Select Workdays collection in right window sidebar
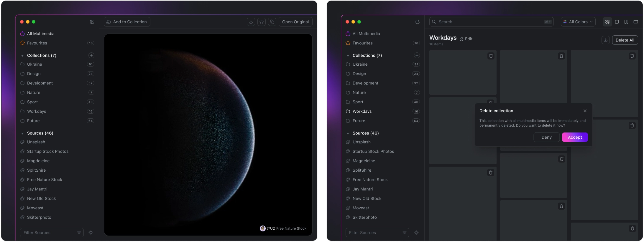The height and width of the screenshot is (242, 644). point(382,111)
